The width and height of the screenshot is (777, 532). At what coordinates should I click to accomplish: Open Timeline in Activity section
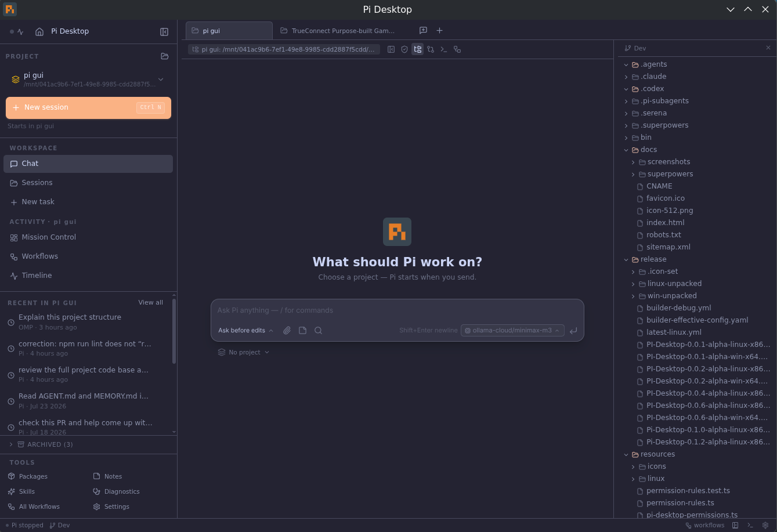point(88,276)
